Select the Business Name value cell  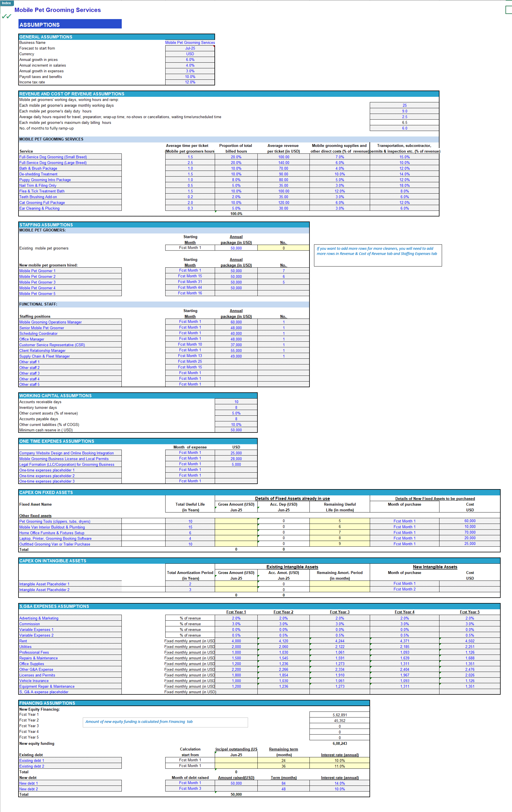coord(190,42)
